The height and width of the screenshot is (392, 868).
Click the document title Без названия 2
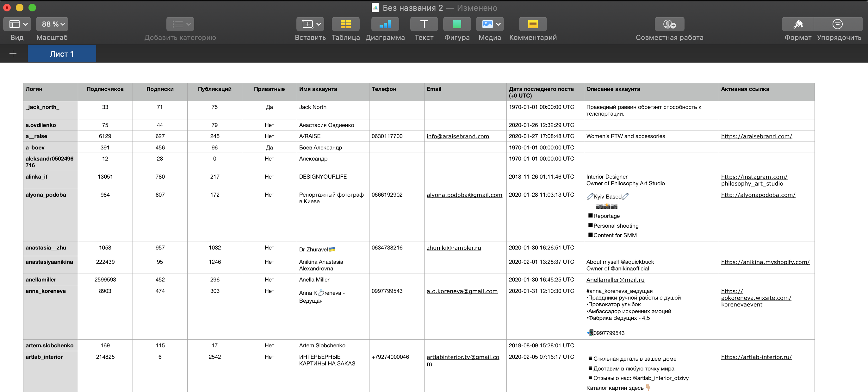(x=412, y=8)
